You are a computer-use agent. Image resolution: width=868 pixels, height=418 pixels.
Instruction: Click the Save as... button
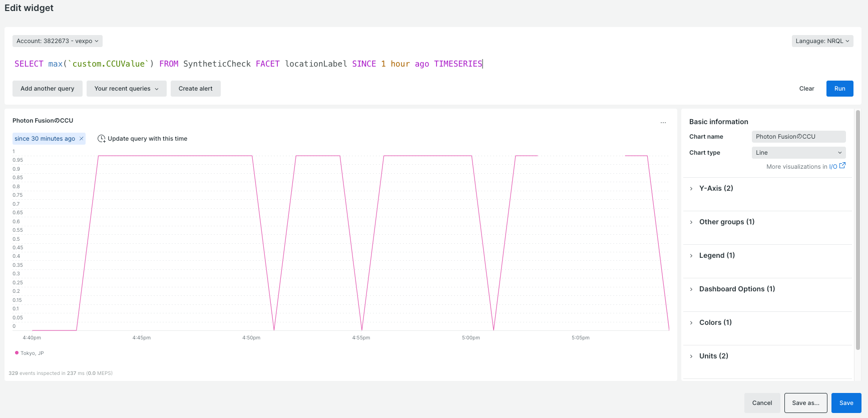tap(806, 403)
